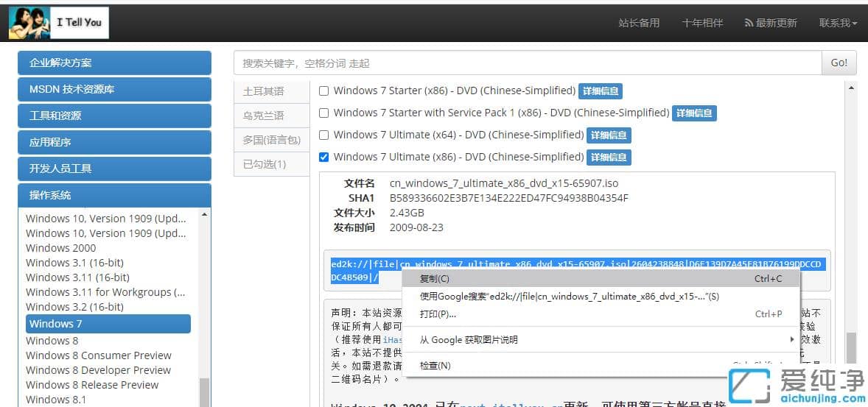Check Windows 7 Ultimate (x64) DVD checkbox

point(323,135)
